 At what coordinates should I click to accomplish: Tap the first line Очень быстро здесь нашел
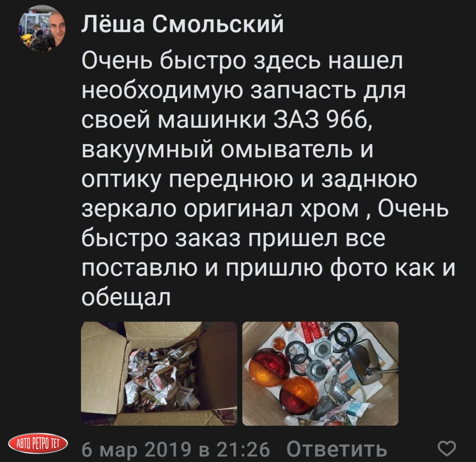(242, 60)
